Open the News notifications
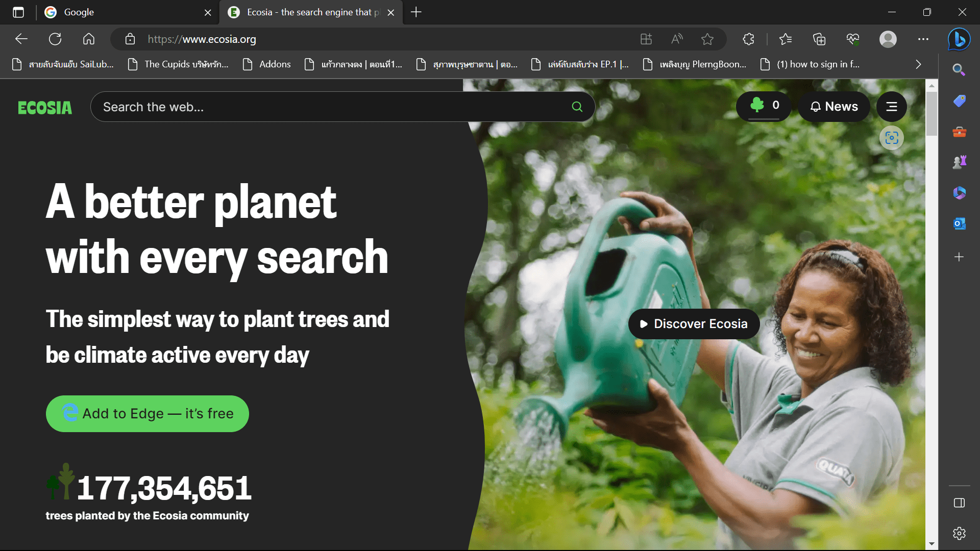This screenshot has height=551, width=980. point(834,107)
